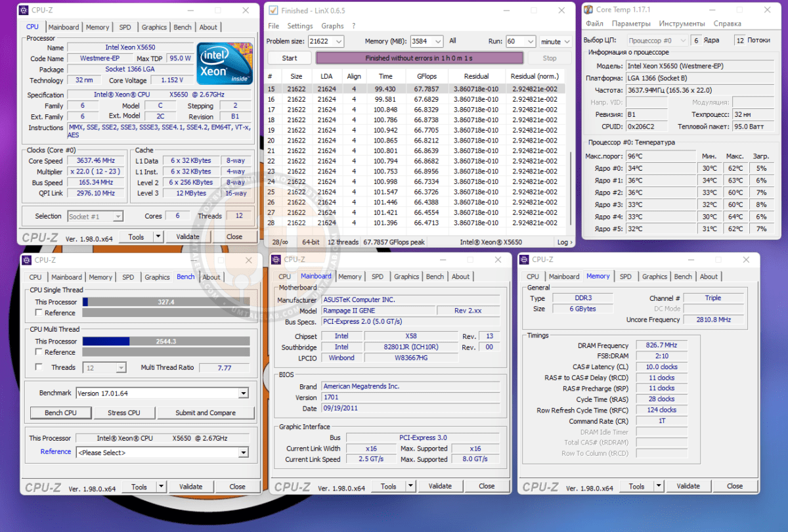Click the Core Temp icon in its title bar

(x=589, y=10)
